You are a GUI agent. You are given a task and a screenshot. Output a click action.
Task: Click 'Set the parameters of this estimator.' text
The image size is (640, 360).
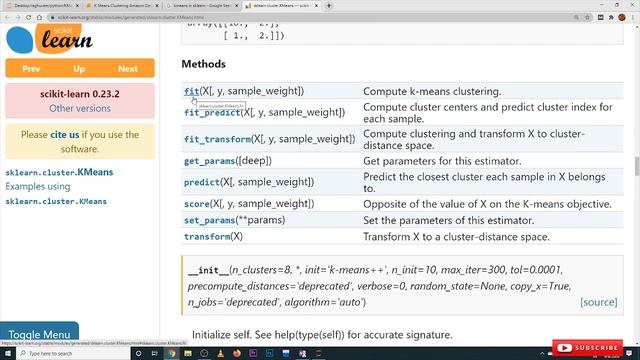[448, 220]
